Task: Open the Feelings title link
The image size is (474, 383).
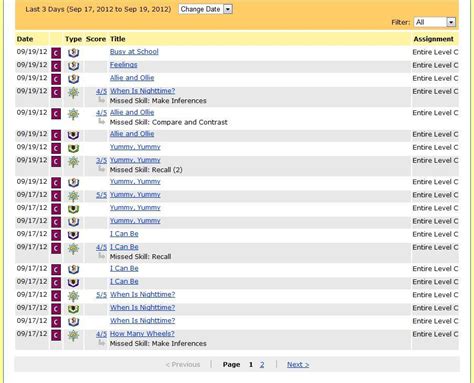Action: tap(123, 65)
